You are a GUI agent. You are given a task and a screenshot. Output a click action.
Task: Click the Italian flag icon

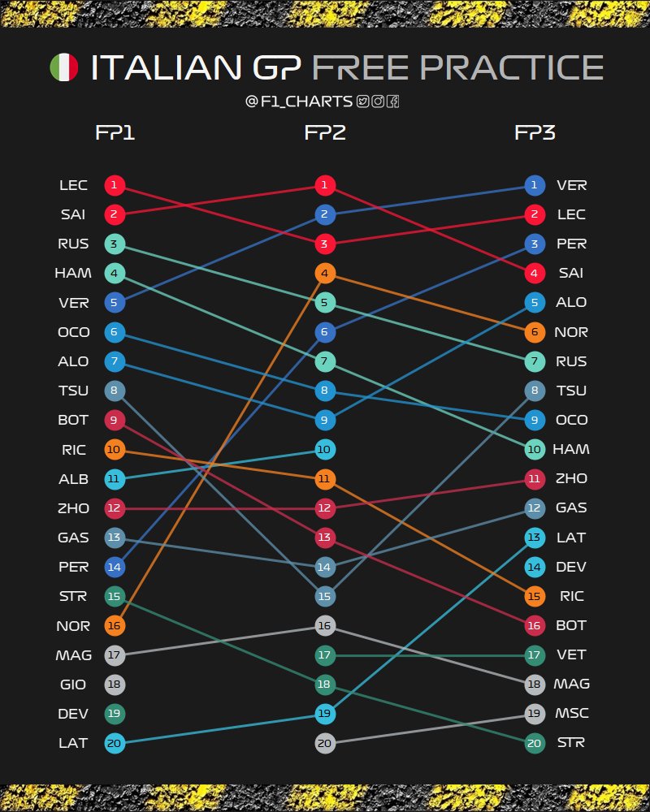click(63, 68)
